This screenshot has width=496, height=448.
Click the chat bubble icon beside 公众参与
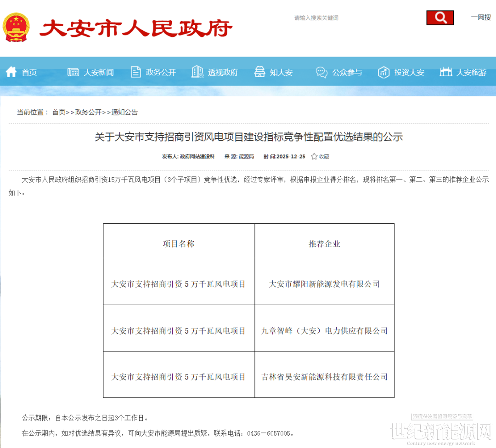click(321, 72)
